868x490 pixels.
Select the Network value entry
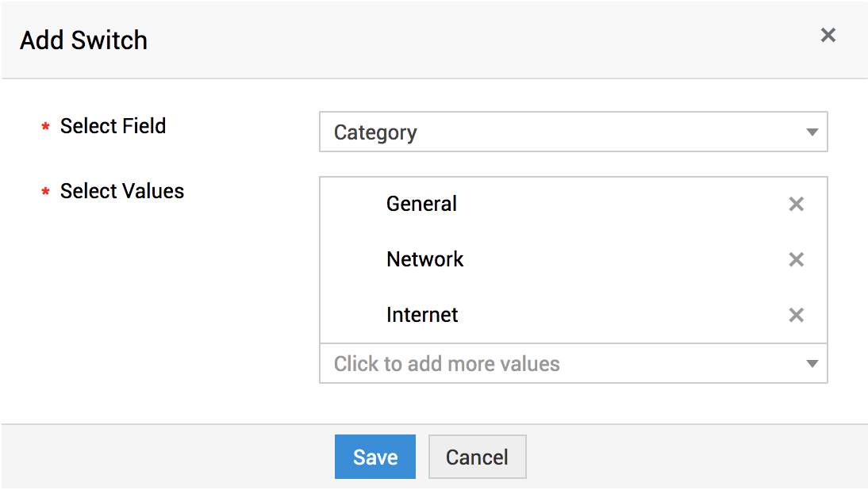coord(424,259)
